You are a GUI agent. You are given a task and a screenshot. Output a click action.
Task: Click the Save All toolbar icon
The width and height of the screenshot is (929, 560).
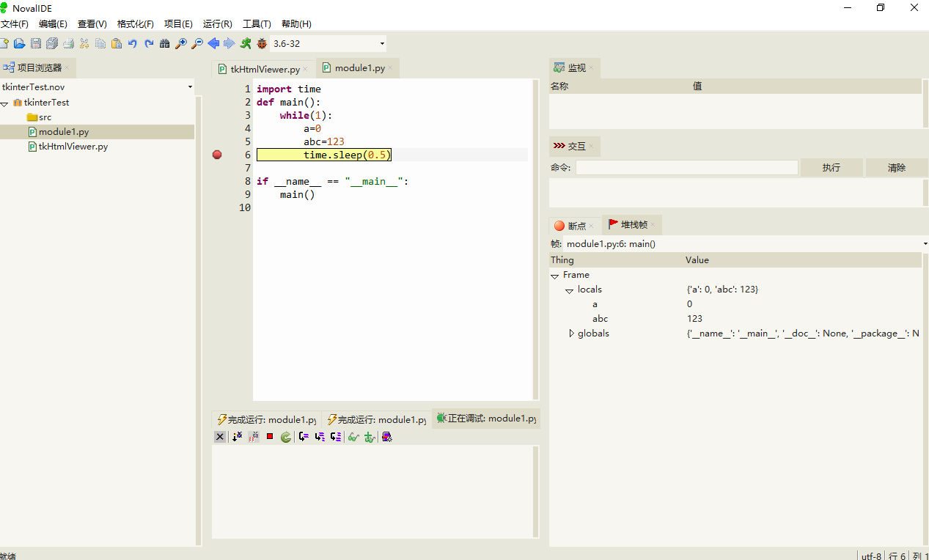52,43
